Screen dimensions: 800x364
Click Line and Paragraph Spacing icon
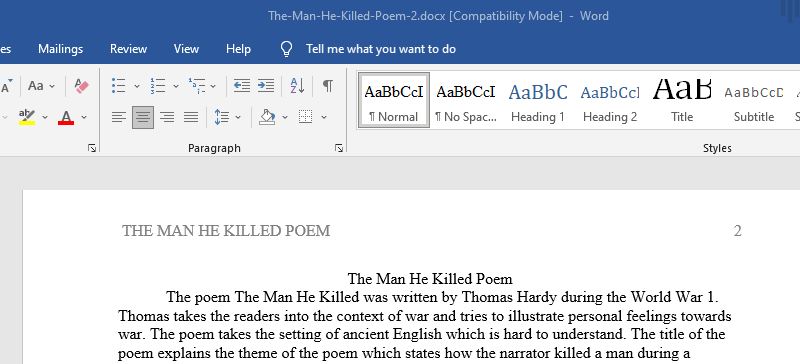click(222, 117)
